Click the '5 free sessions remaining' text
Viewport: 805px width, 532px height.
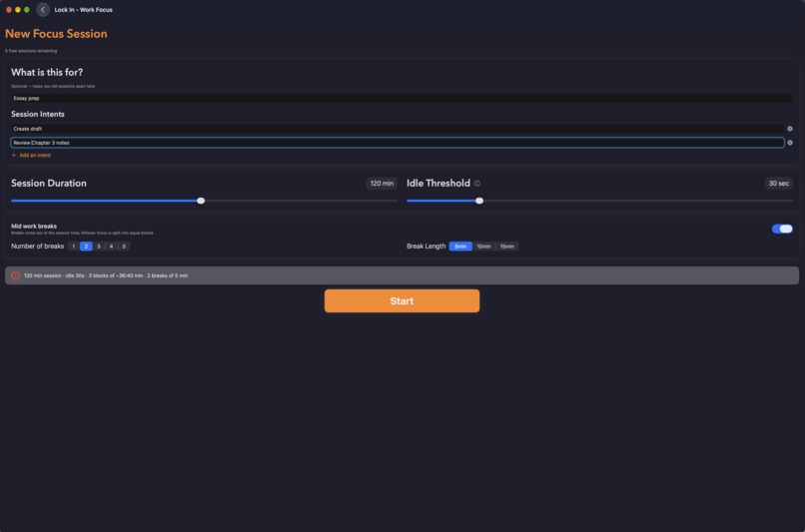[31, 51]
